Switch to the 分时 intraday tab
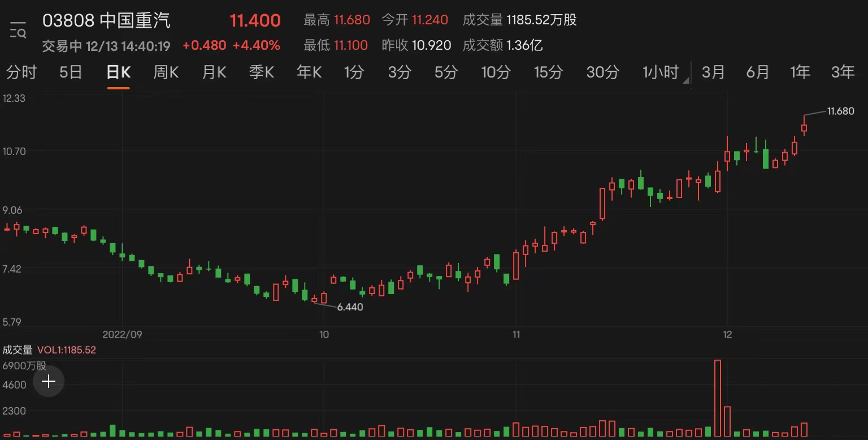 click(21, 72)
